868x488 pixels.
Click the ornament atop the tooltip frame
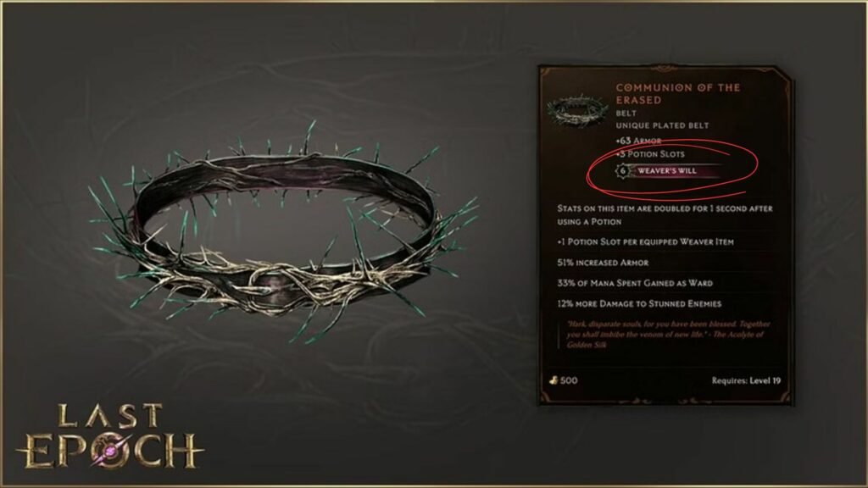pyautogui.click(x=665, y=69)
